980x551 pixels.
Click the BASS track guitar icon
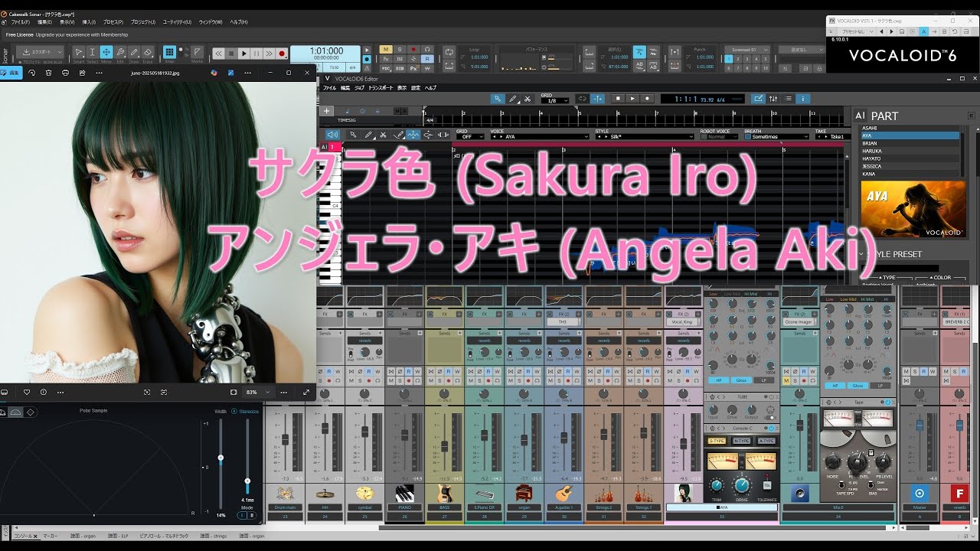pos(444,494)
